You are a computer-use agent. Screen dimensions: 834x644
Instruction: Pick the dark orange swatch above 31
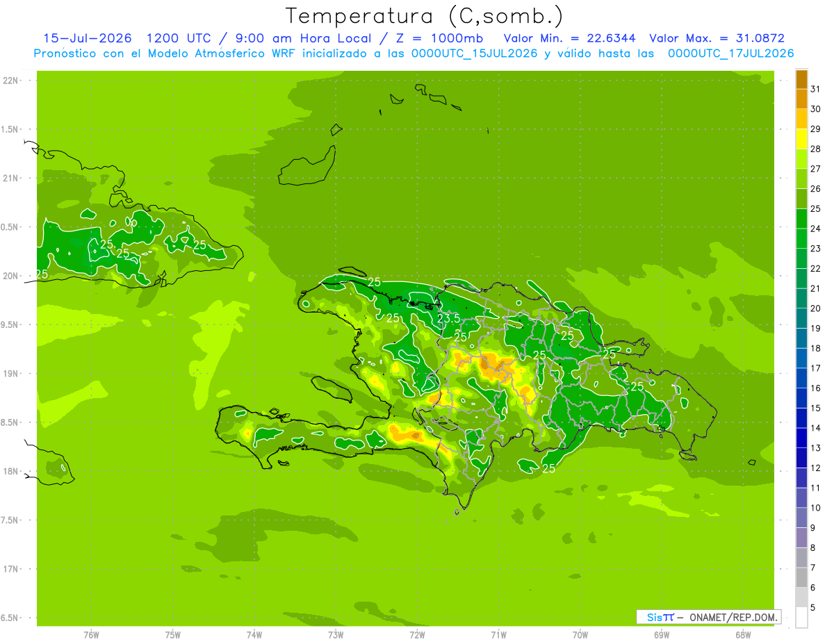pyautogui.click(x=801, y=79)
